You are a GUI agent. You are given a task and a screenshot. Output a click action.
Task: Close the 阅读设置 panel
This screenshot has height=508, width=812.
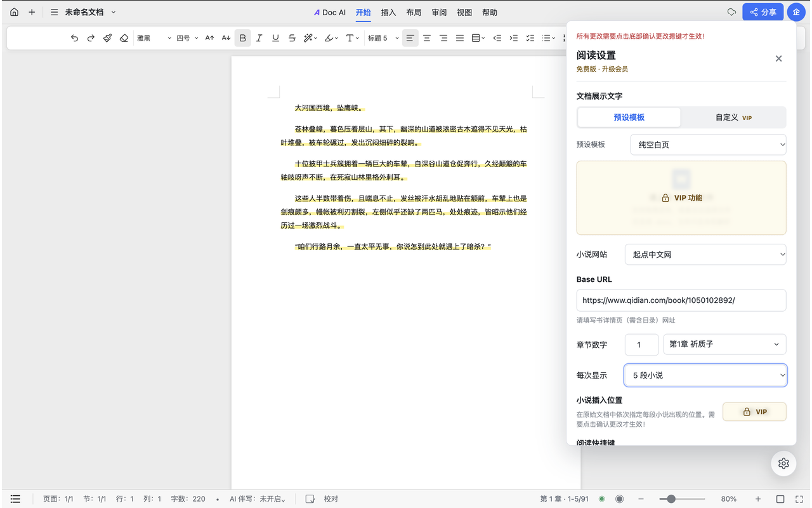[779, 58]
